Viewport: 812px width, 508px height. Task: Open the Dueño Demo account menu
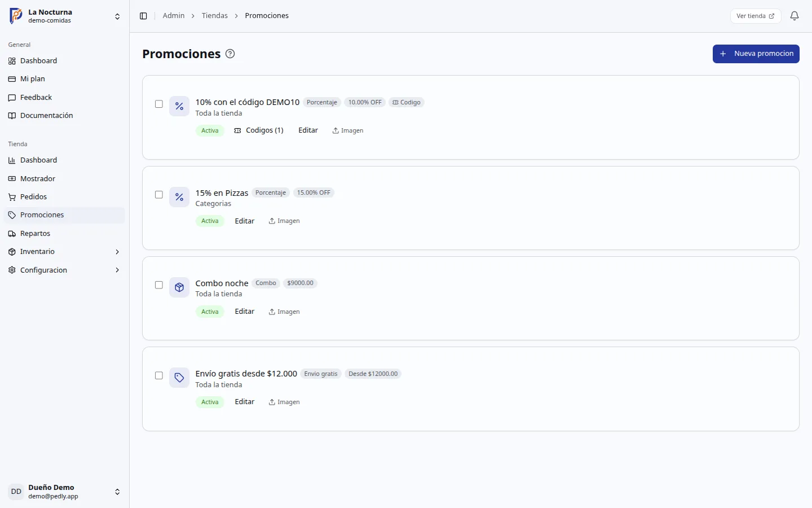65,492
